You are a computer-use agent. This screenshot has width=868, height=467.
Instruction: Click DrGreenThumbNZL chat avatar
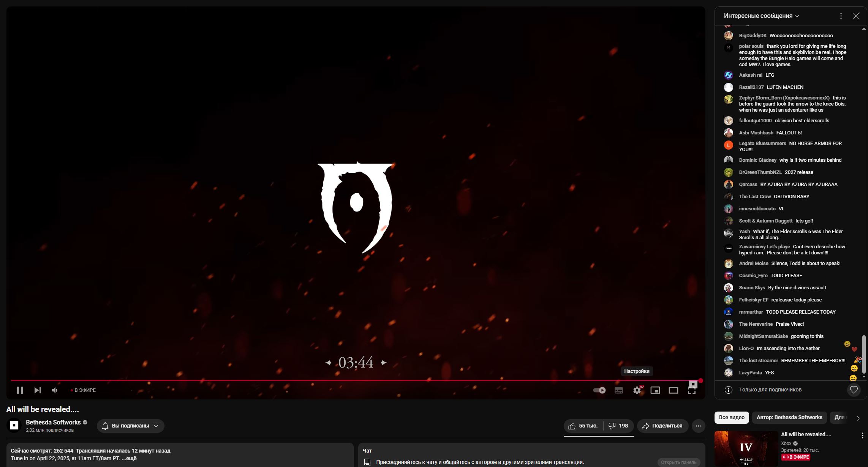[728, 172]
